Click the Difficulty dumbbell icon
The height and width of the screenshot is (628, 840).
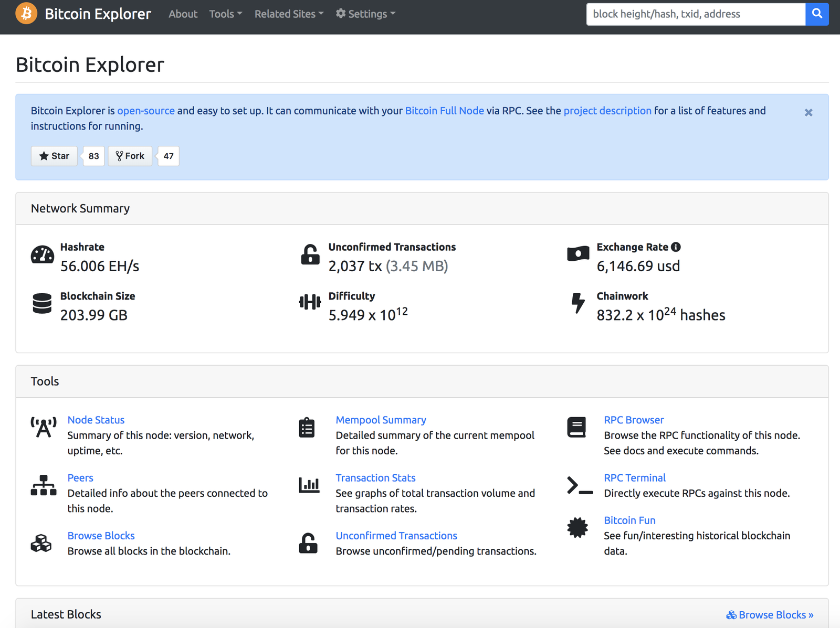point(310,302)
